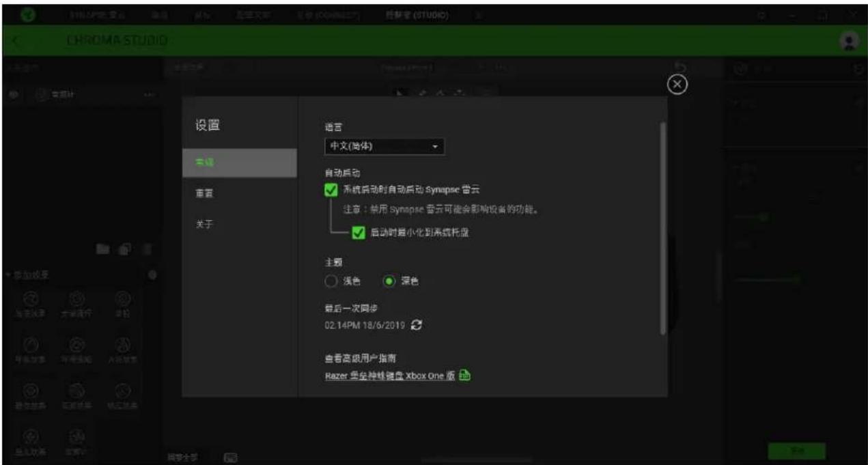Switch to the 常规 settings tab
This screenshot has width=868, height=465.
[240, 163]
